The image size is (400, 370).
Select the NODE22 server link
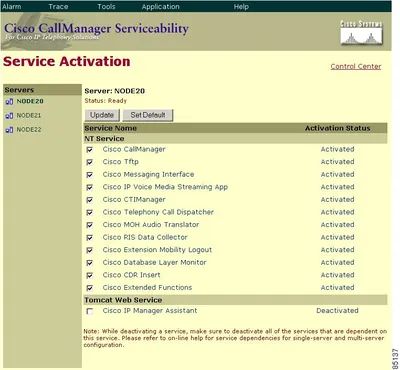(x=29, y=129)
